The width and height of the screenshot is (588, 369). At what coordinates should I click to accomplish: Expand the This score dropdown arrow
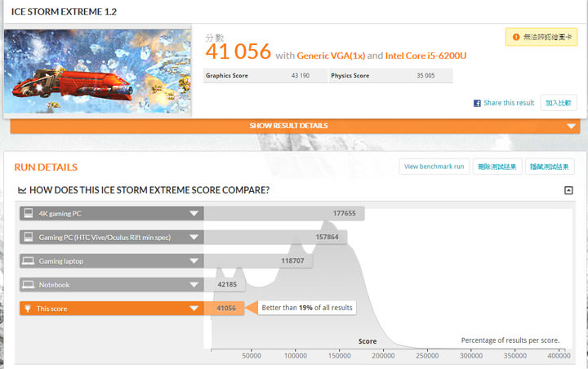[194, 309]
